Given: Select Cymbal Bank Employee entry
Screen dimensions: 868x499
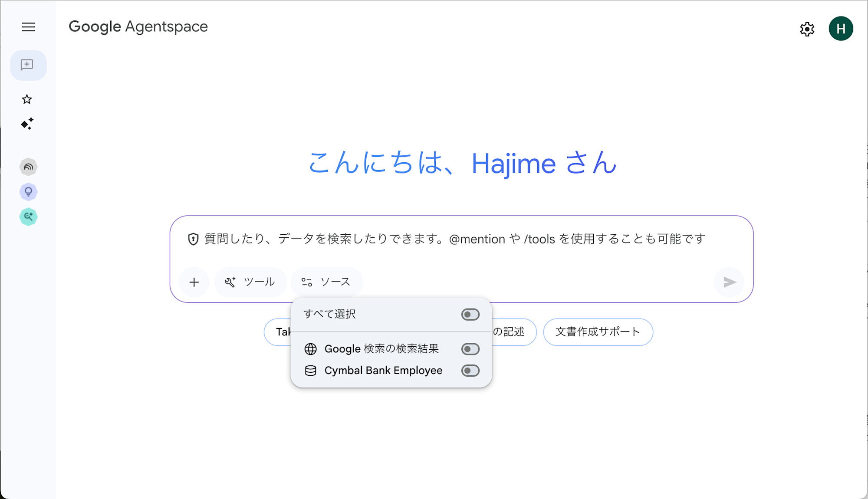Looking at the screenshot, I should point(383,371).
